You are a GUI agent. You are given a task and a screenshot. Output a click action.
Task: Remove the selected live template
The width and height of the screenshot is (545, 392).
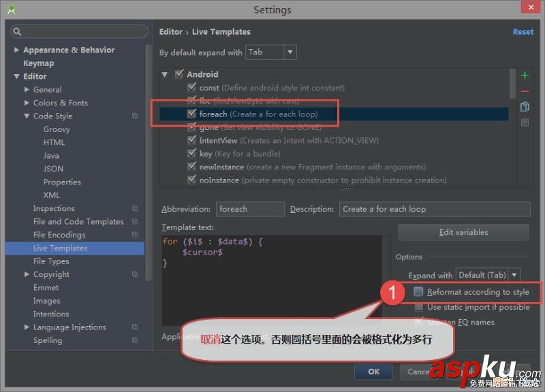tap(525, 90)
